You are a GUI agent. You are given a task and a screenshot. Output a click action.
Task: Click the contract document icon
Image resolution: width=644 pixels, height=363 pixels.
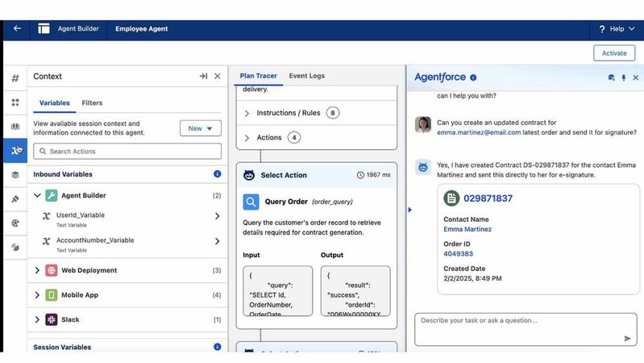click(451, 198)
